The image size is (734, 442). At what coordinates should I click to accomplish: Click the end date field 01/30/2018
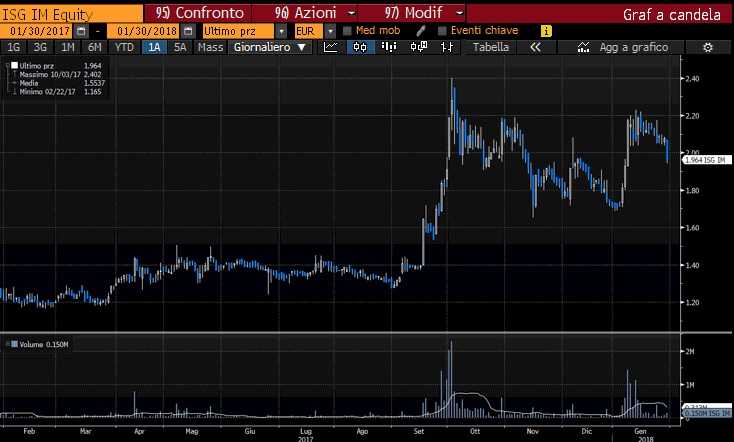tap(144, 31)
